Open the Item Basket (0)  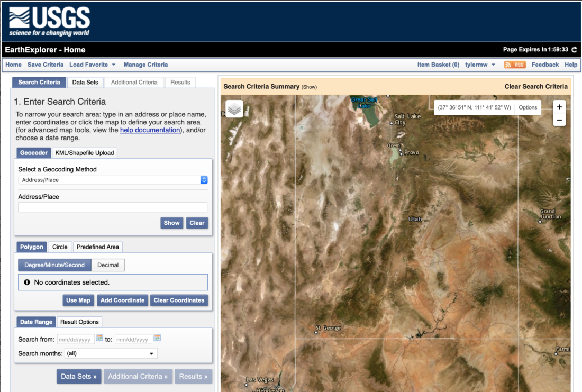[438, 65]
